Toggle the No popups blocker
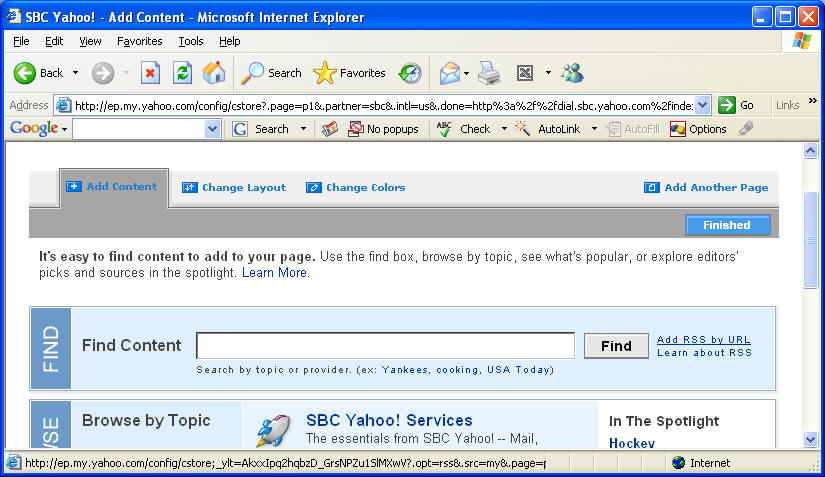Image resolution: width=825 pixels, height=477 pixels. (384, 129)
